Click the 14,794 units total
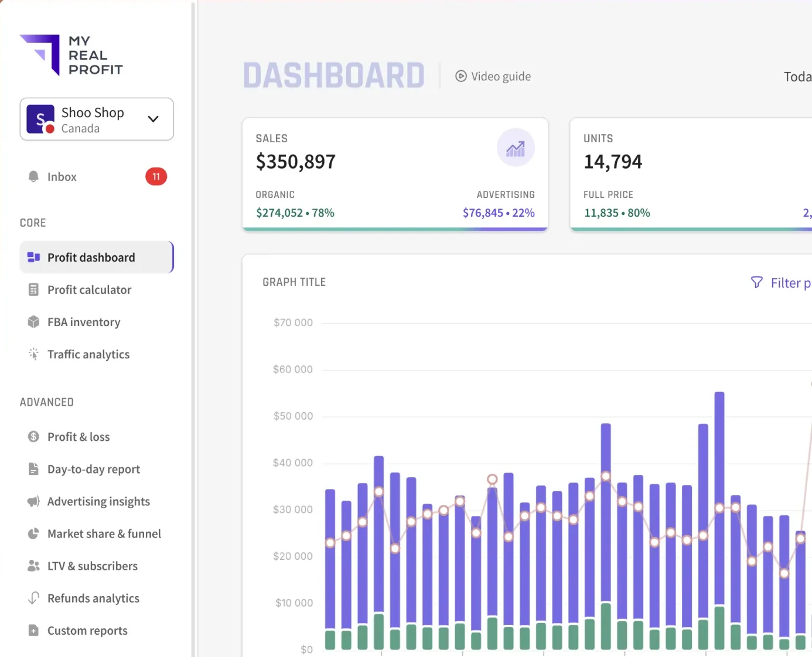The image size is (812, 657). pyautogui.click(x=613, y=162)
